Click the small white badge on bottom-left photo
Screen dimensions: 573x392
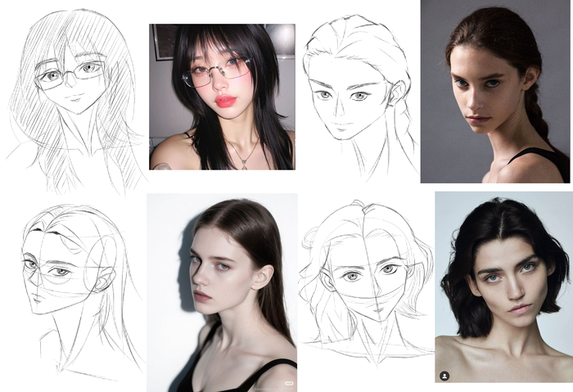pyautogui.click(x=287, y=382)
